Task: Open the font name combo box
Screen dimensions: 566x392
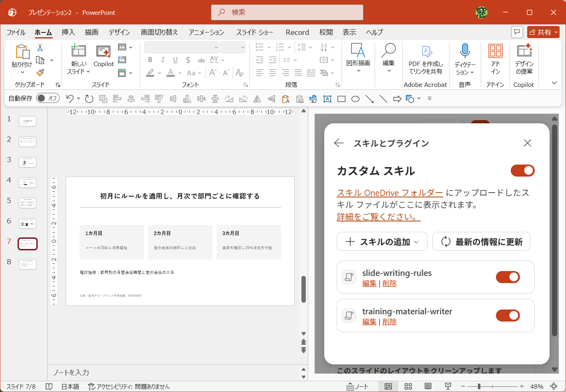Action: [x=181, y=47]
